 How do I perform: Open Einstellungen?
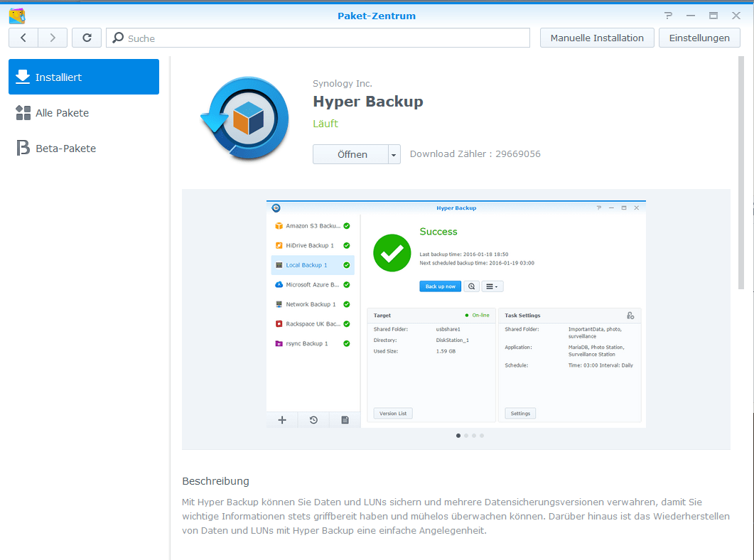699,37
